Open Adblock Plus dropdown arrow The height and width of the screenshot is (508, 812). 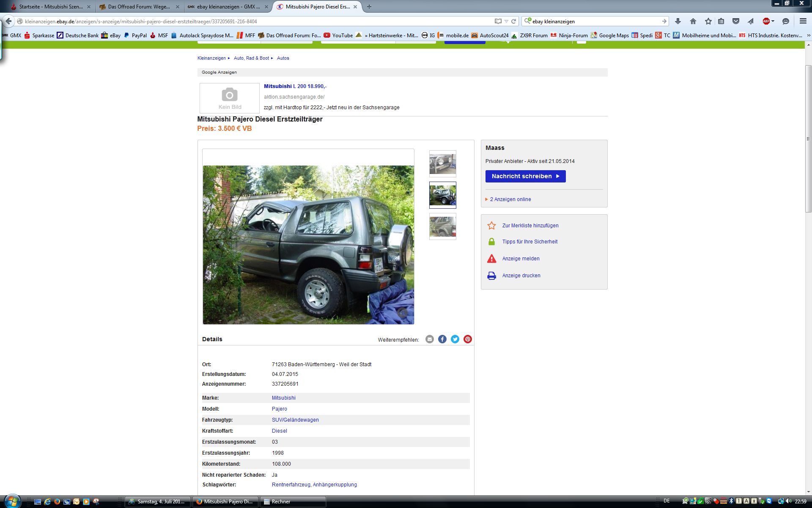click(773, 21)
